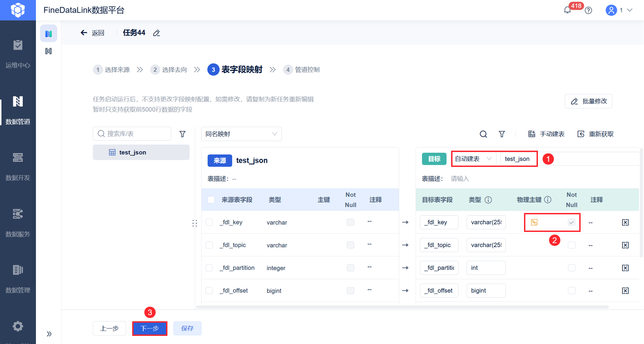This screenshot has height=344, width=644.
Task: Check the _fdl_offset source row checkbox
Action: tap(209, 291)
